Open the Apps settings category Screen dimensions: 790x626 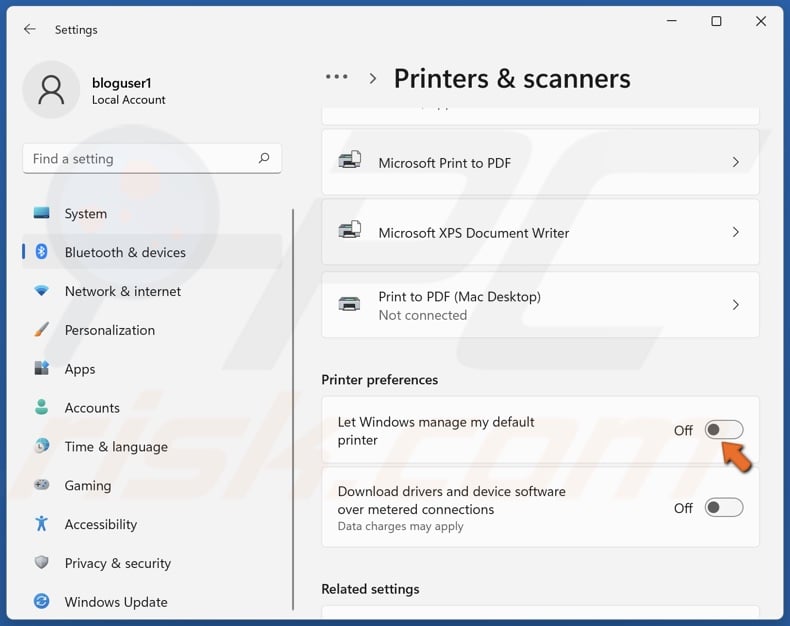coord(152,368)
